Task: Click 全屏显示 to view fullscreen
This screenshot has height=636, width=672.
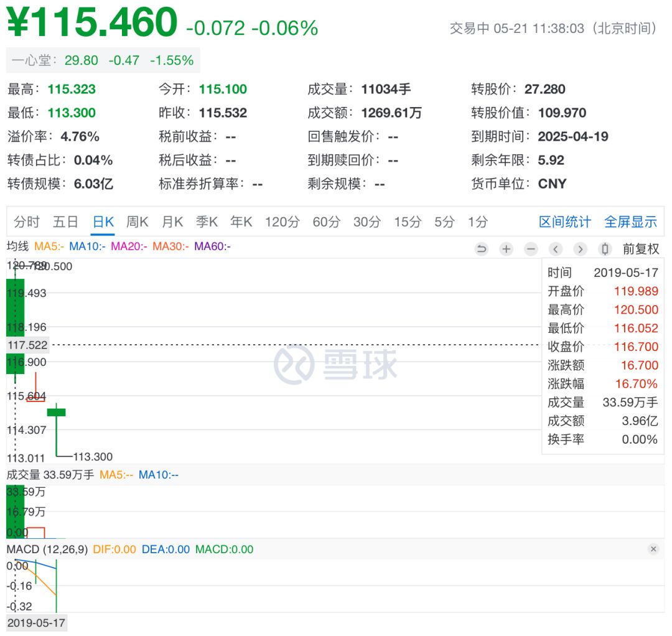Action: pyautogui.click(x=630, y=222)
